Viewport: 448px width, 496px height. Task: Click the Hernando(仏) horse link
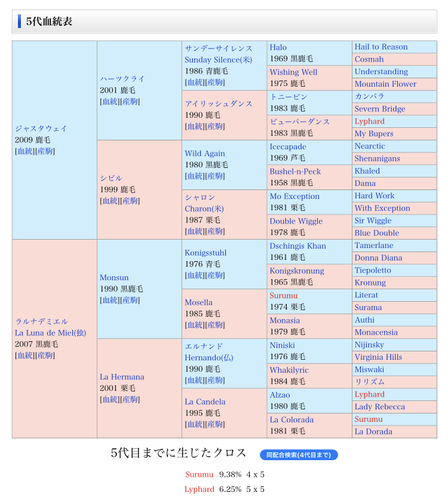pyautogui.click(x=208, y=357)
